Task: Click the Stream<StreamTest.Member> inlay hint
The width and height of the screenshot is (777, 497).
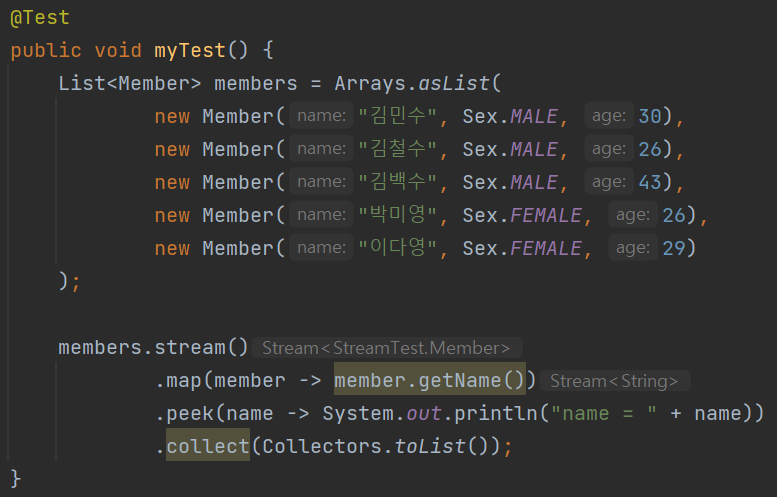Action: point(386,348)
